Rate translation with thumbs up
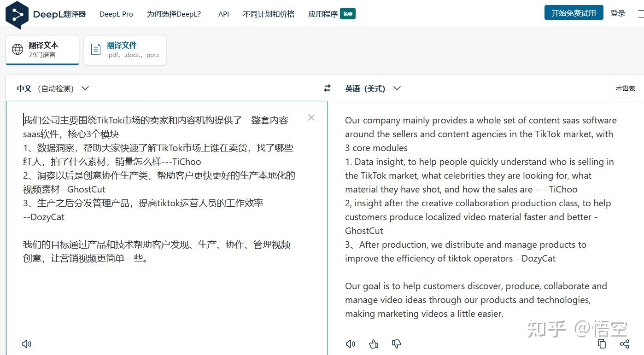Viewport: 644px width, 355px height. point(373,343)
